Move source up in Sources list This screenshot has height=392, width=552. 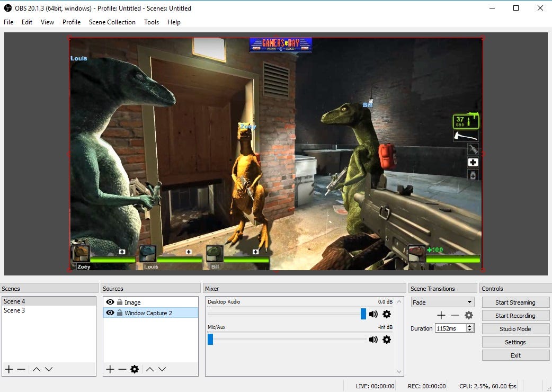coord(149,369)
